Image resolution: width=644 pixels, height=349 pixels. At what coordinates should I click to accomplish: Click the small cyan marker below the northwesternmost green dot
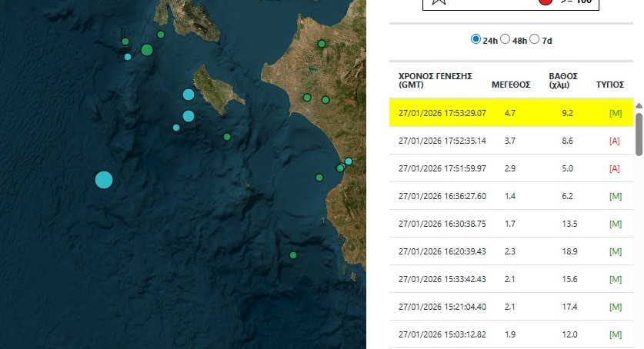(128, 57)
